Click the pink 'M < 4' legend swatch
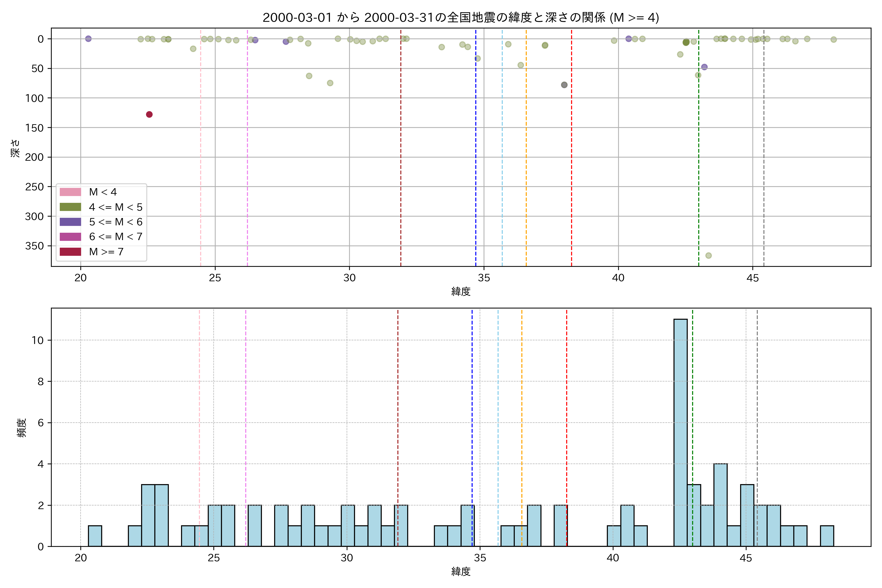 coord(70,192)
